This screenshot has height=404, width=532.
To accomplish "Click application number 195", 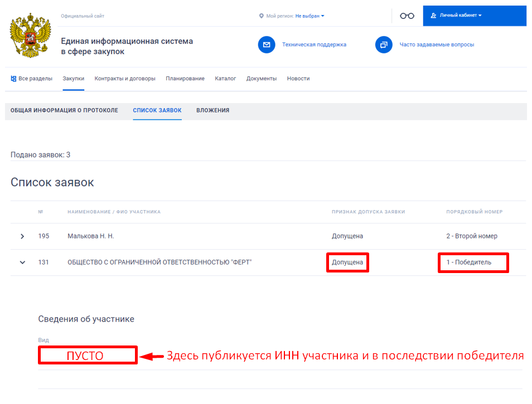I will click(x=43, y=236).
